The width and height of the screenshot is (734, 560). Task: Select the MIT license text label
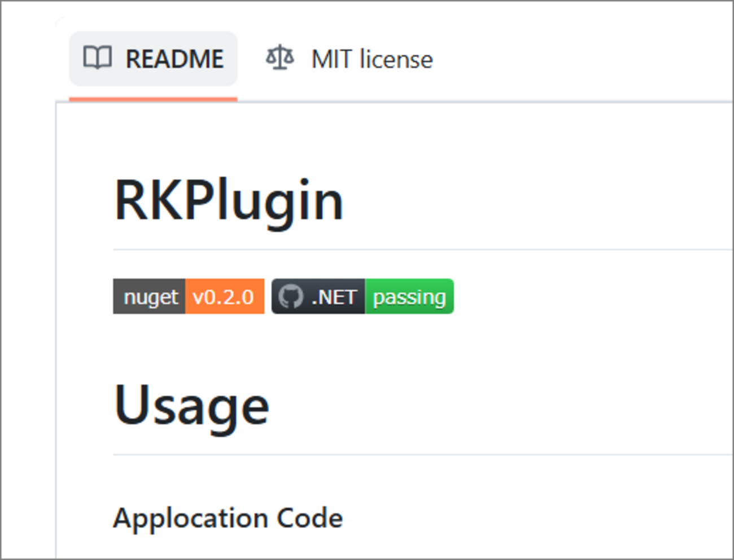372,59
